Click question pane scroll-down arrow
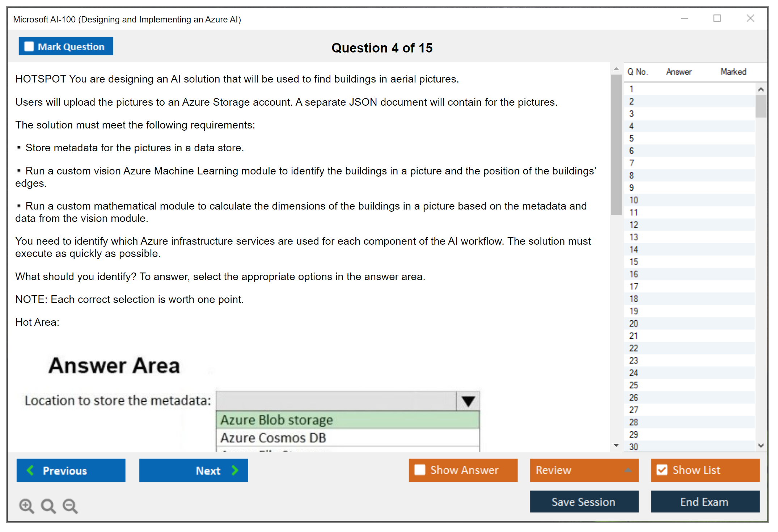 tap(616, 445)
